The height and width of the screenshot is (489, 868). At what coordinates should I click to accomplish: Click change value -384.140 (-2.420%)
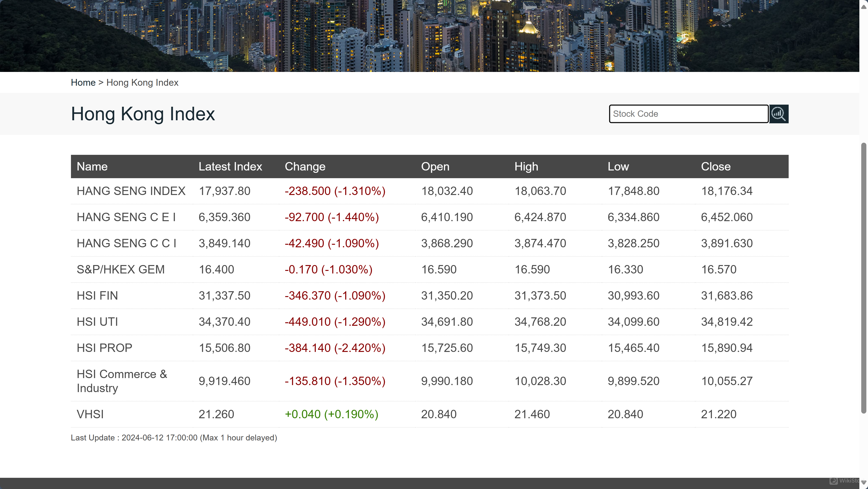[335, 348]
